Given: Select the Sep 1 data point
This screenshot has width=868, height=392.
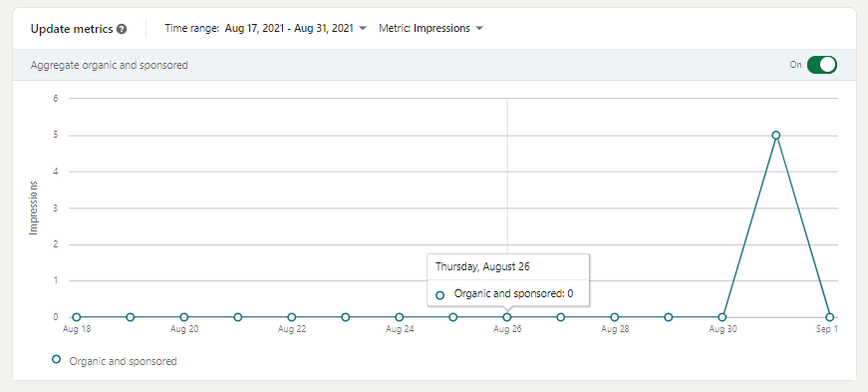Looking at the screenshot, I should (x=829, y=317).
